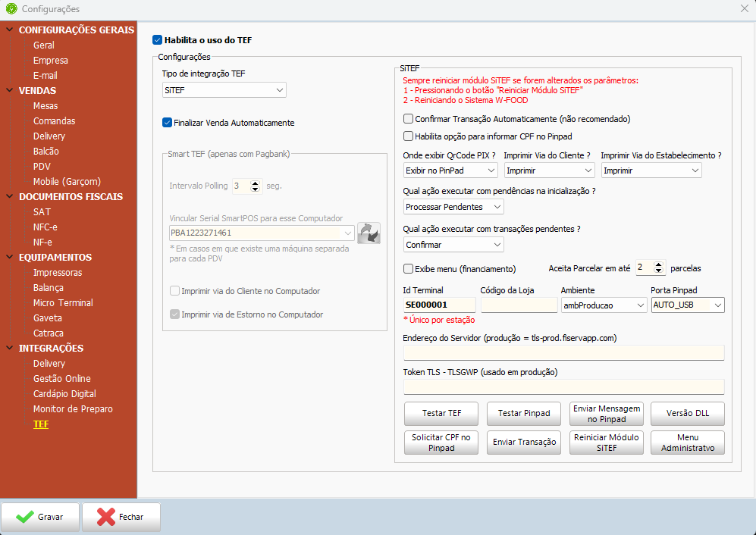Click the Testar TEF button
Screen dimensions: 756x535
(x=441, y=414)
